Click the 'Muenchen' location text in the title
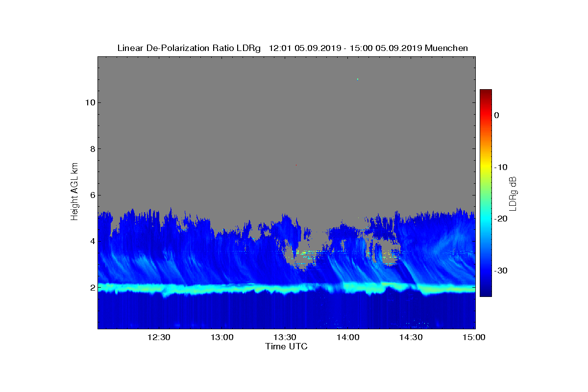Viewport: 588px width, 392px height. (x=446, y=48)
